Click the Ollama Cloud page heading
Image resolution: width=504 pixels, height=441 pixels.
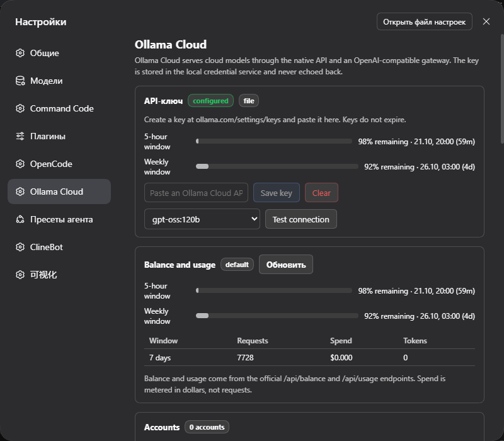pos(170,44)
